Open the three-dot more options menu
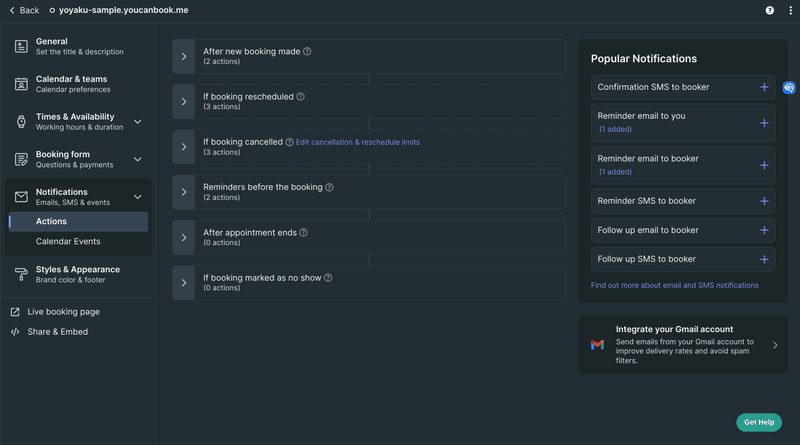This screenshot has width=800, height=445. [x=790, y=10]
